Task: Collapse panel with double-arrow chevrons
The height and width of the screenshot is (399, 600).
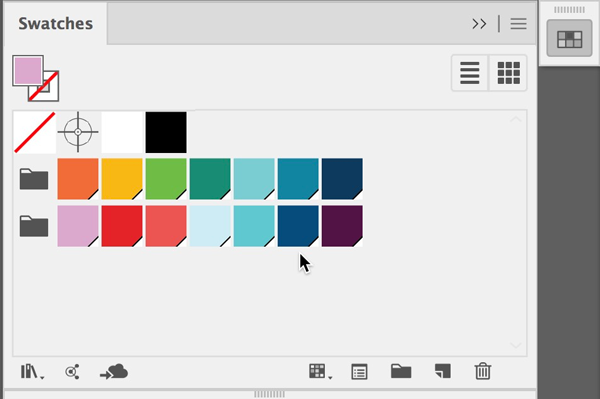Action: (479, 24)
